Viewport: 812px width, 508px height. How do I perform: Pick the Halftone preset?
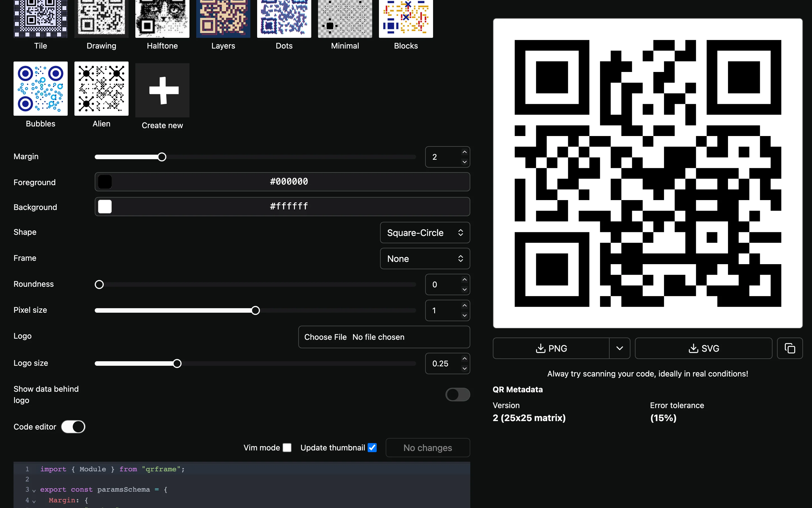162,18
